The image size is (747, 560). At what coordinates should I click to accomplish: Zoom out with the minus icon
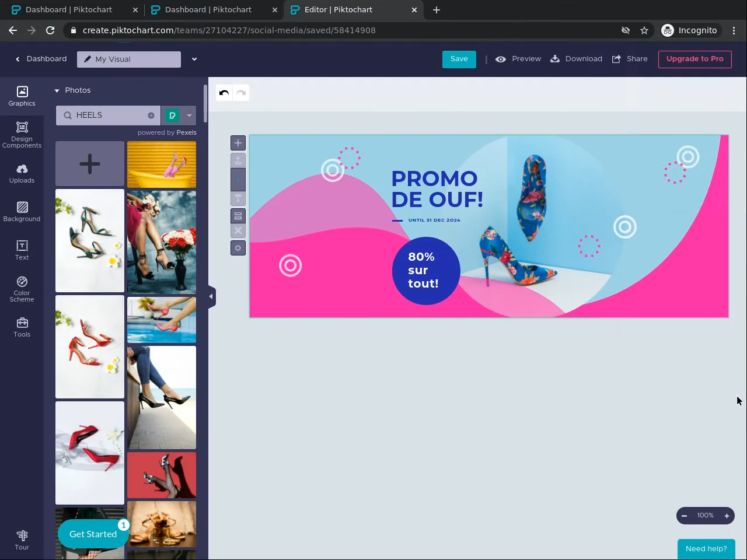tap(684, 516)
